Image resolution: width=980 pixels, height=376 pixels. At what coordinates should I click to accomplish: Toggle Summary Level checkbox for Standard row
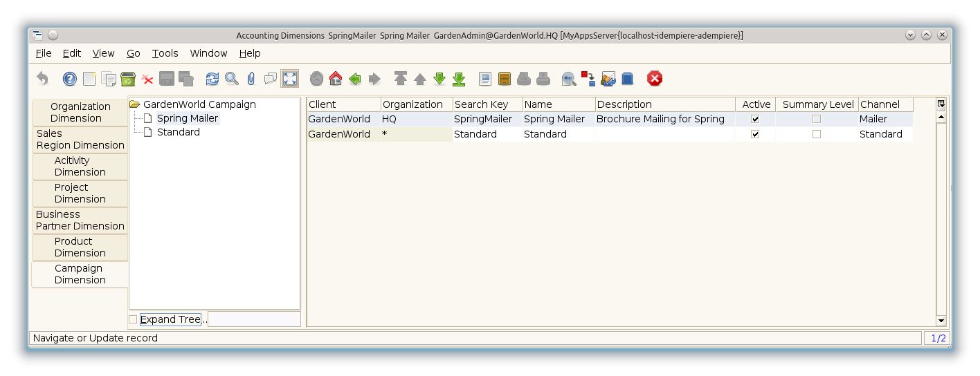[x=817, y=134]
